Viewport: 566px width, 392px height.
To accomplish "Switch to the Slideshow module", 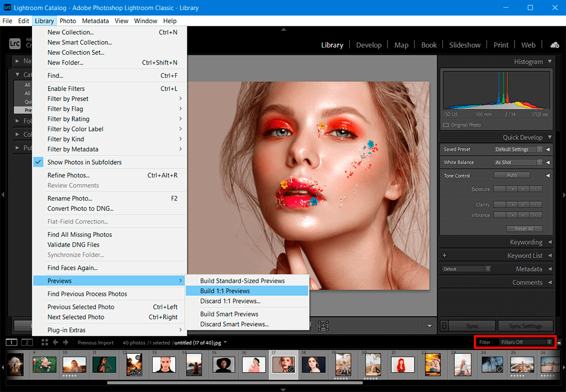I will [x=464, y=45].
